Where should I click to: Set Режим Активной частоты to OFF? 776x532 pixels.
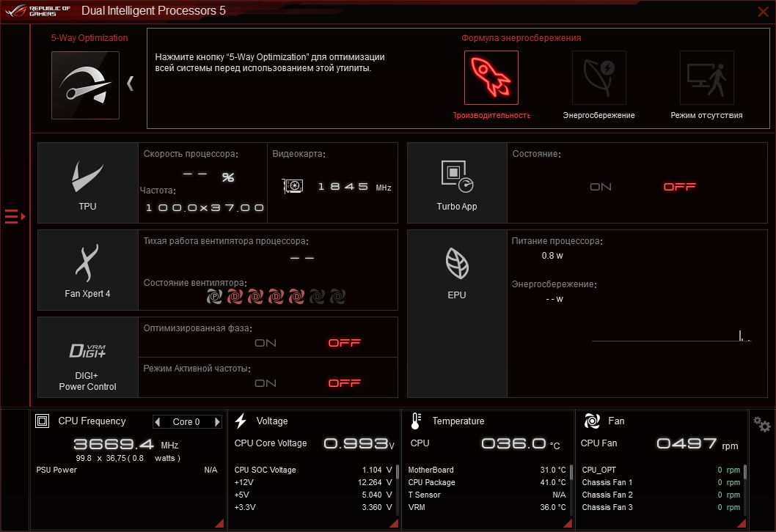345,383
